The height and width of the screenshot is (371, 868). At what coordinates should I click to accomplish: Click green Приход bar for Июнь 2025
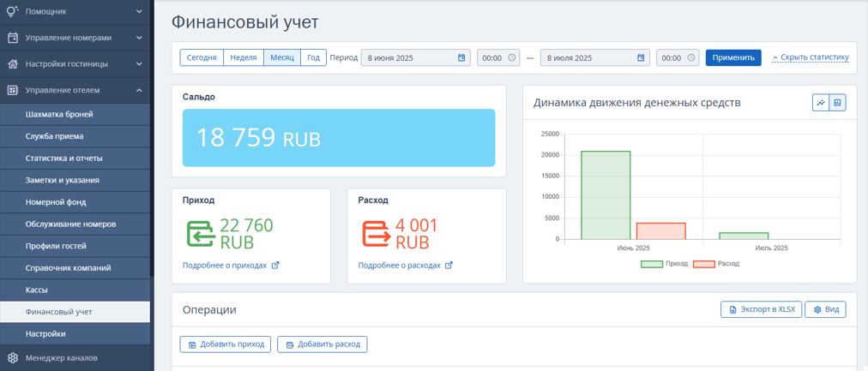606,195
